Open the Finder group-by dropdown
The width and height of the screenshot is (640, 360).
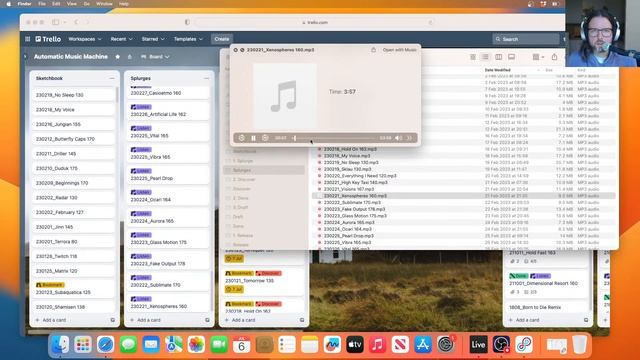click(x=538, y=57)
